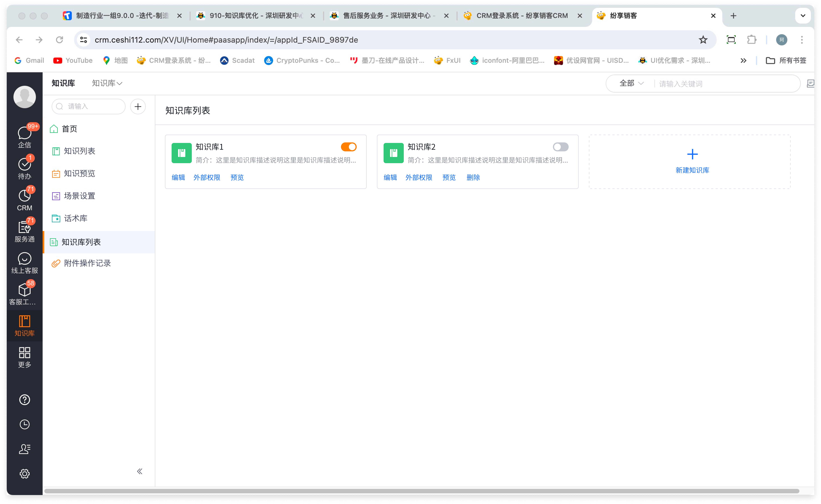Screen dimensions: 821x504
Task: Select 知识库列表 menu item
Action: click(x=99, y=242)
